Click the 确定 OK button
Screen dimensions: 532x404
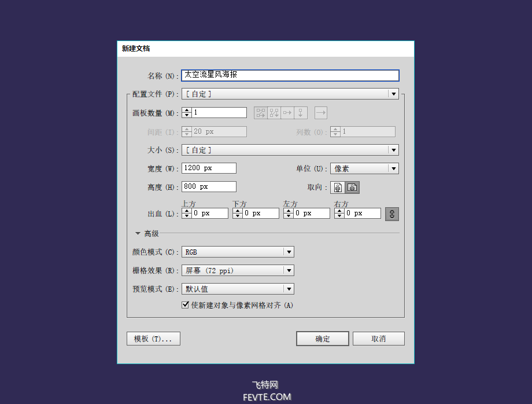[322, 339]
